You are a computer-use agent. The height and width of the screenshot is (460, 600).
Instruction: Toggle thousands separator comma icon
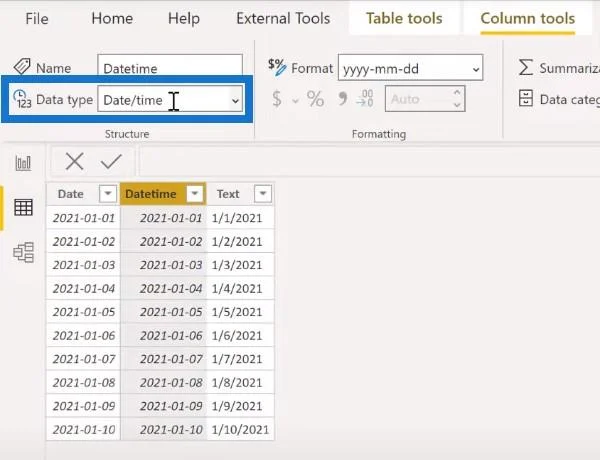click(x=342, y=99)
